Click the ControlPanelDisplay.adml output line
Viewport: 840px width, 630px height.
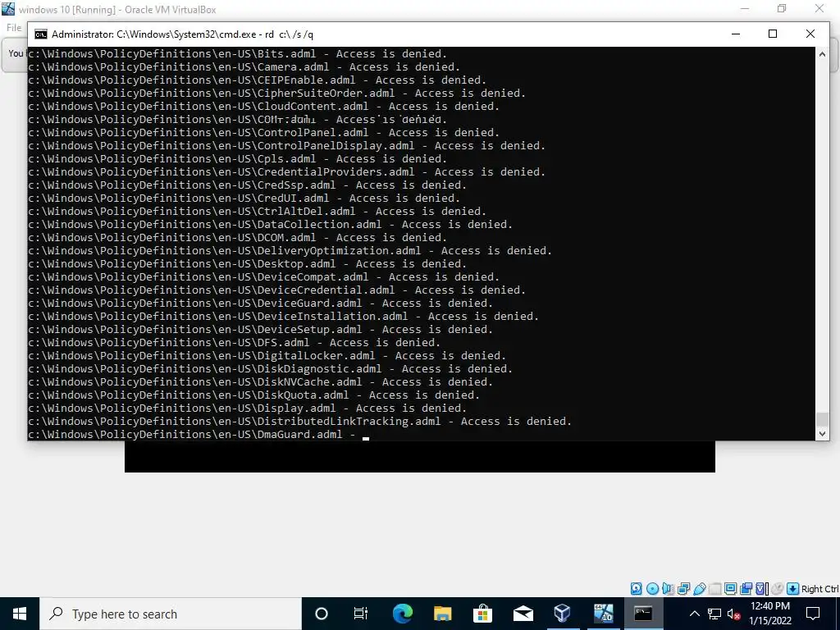pyautogui.click(x=286, y=146)
